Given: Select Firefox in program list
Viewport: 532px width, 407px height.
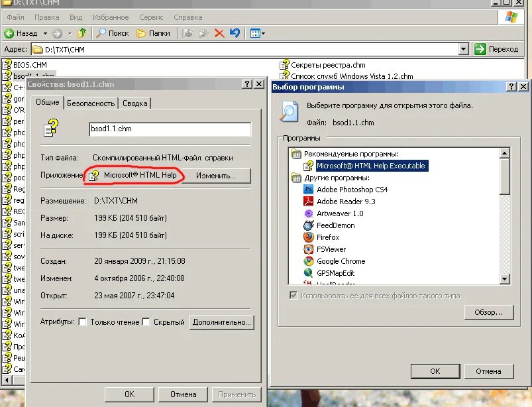Looking at the screenshot, I should tap(328, 237).
